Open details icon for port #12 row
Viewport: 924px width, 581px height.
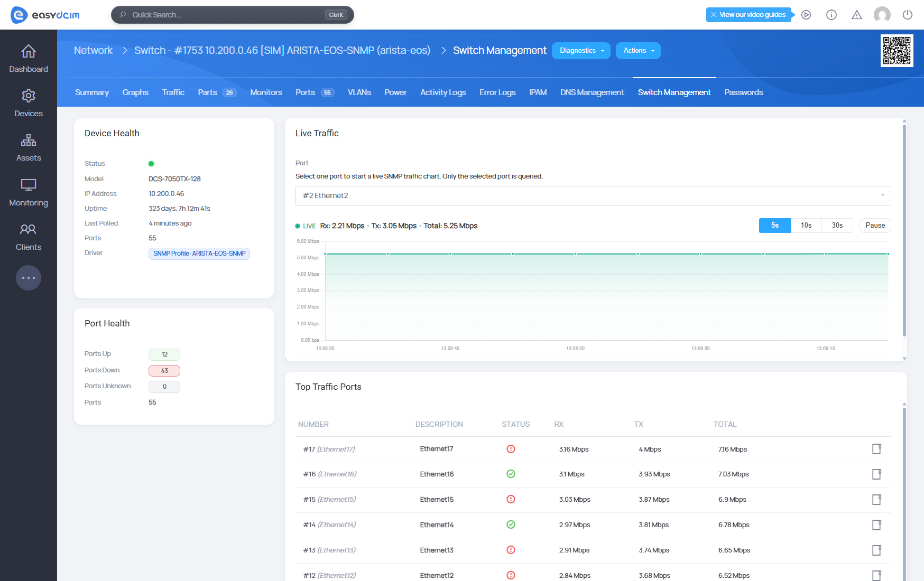pyautogui.click(x=876, y=576)
